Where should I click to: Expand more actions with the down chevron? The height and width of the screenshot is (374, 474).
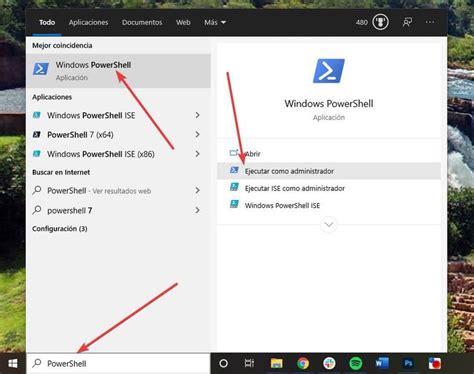click(x=329, y=225)
